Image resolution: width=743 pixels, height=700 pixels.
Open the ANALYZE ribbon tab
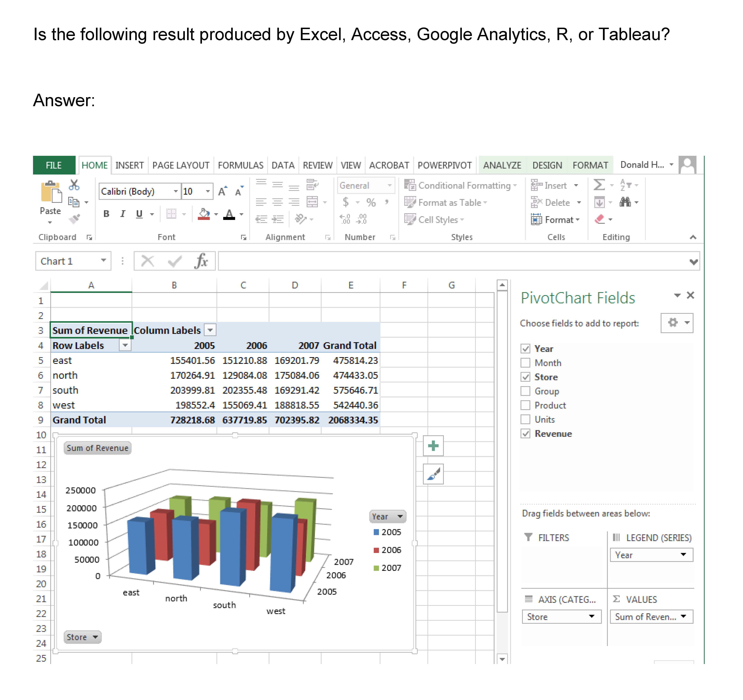pos(502,165)
